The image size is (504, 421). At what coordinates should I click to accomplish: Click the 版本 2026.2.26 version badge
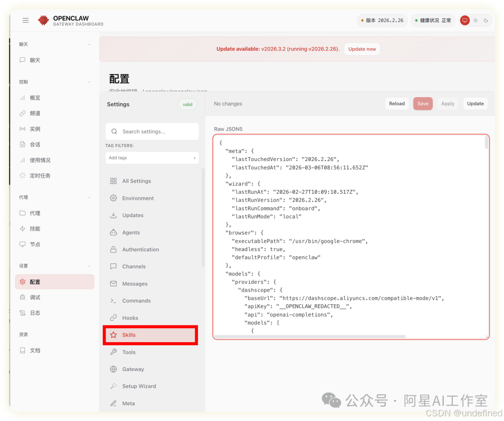[x=382, y=20]
